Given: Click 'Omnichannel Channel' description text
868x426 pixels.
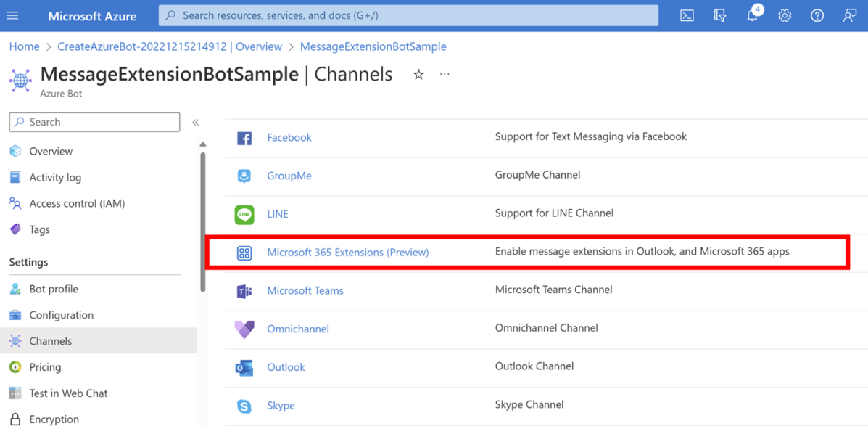Looking at the screenshot, I should (x=546, y=328).
